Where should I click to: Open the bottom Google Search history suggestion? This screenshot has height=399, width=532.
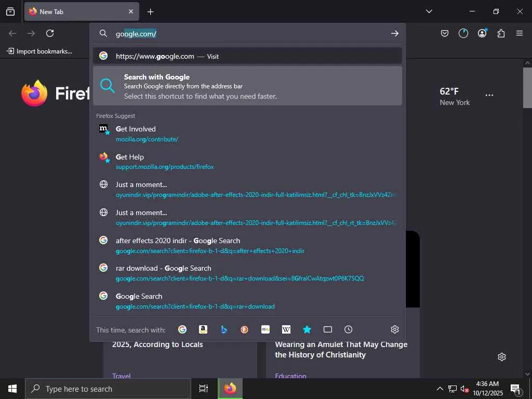coord(248,301)
